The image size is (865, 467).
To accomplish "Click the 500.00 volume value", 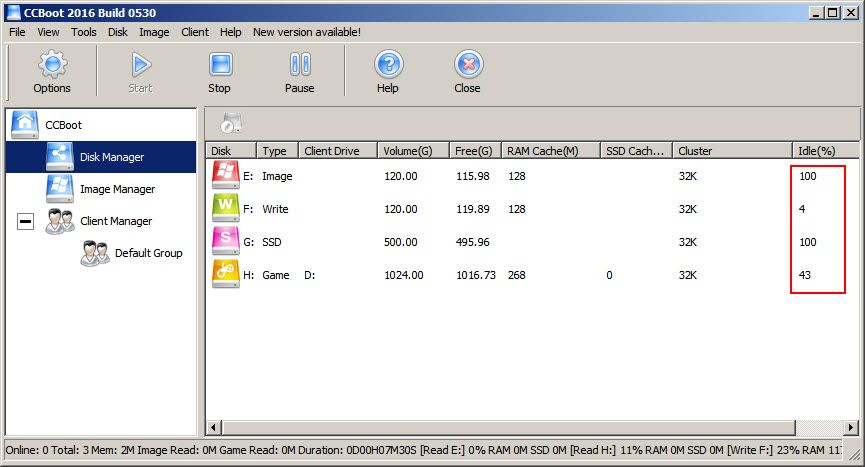I will pos(401,242).
